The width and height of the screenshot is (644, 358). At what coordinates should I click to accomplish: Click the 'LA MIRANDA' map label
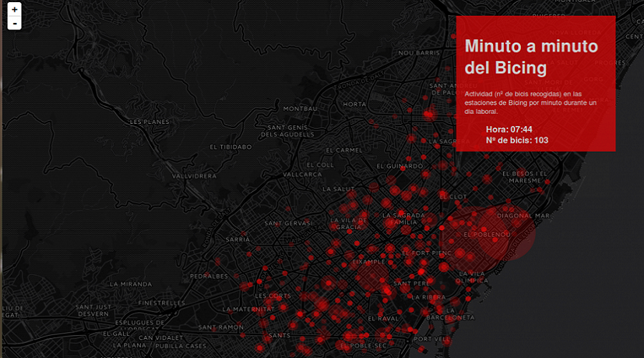click(x=131, y=284)
